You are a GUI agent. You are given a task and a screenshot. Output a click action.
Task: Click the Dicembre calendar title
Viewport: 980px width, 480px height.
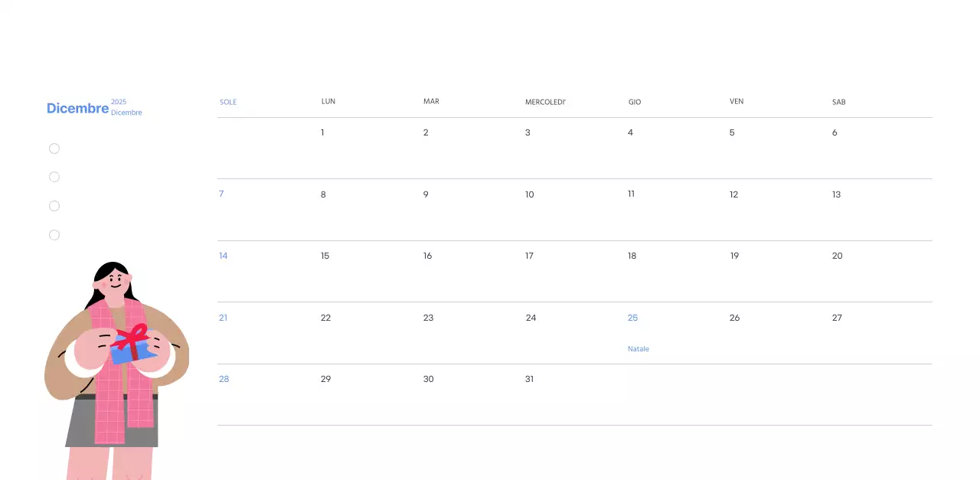pos(77,108)
